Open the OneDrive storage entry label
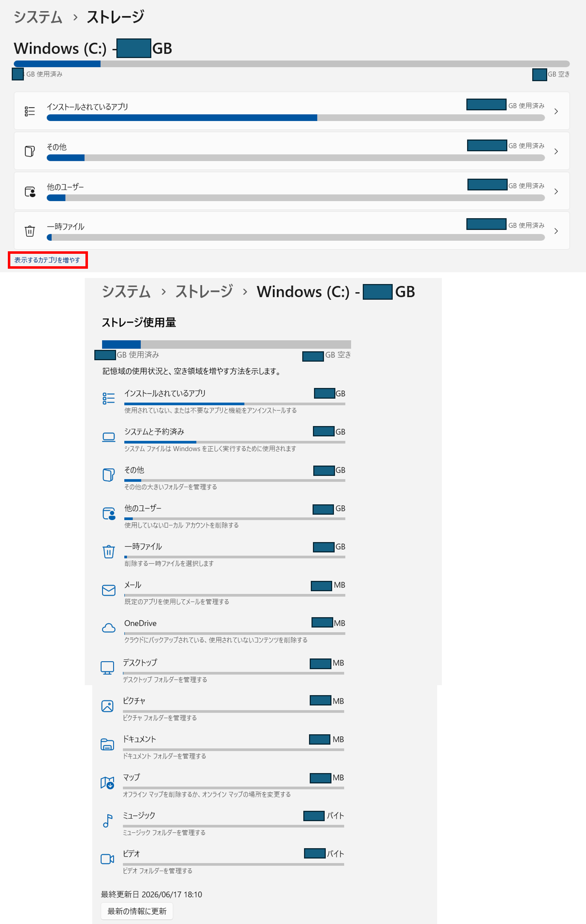Viewport: 586px width, 924px height. [x=141, y=623]
